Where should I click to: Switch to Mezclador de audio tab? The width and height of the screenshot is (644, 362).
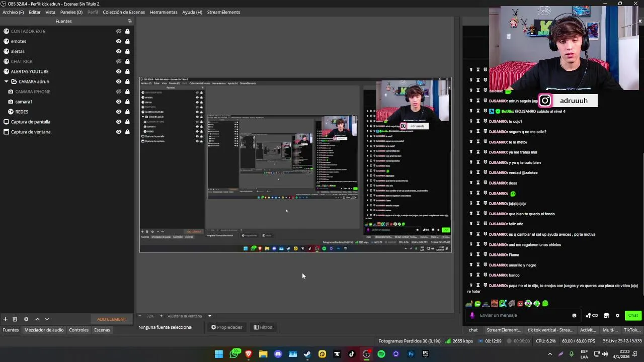pyautogui.click(x=44, y=330)
